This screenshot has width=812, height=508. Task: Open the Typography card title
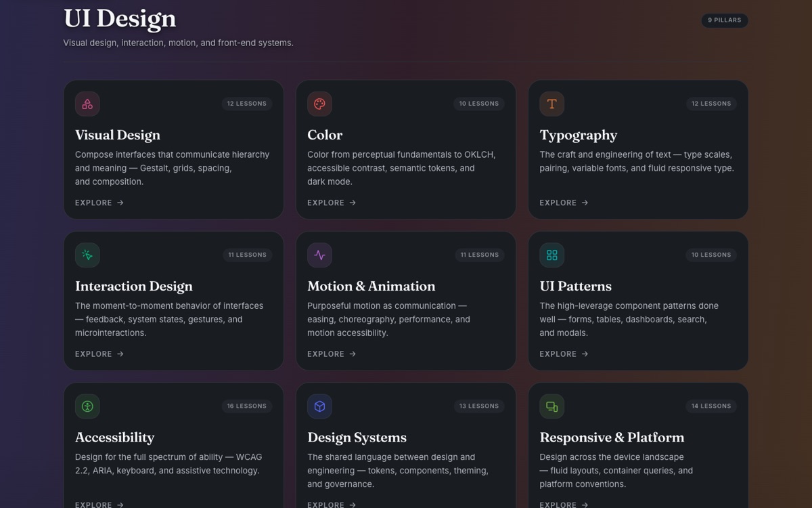point(579,135)
